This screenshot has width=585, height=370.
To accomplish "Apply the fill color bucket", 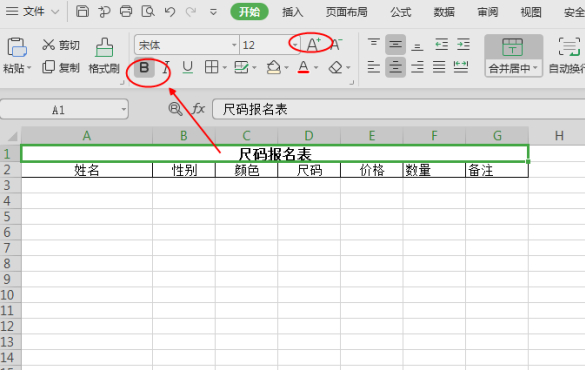I will (273, 68).
